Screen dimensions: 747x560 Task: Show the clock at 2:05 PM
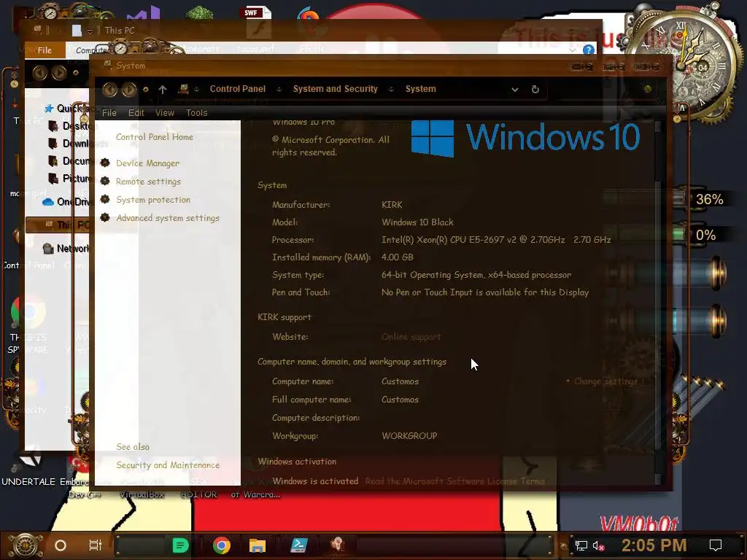(654, 545)
